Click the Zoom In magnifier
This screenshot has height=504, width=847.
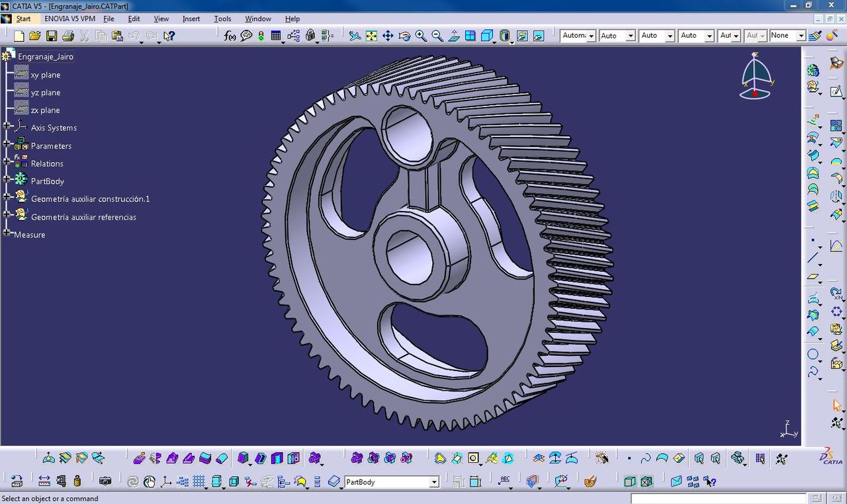421,36
